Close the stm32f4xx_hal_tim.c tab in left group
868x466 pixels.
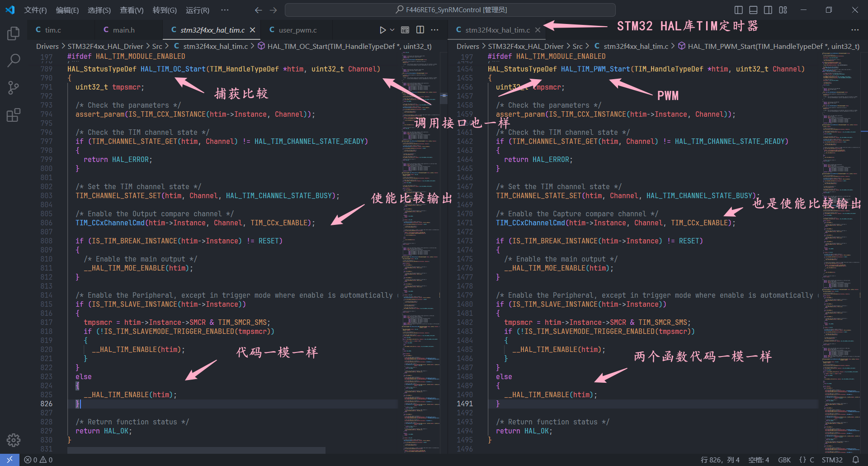[x=253, y=30]
